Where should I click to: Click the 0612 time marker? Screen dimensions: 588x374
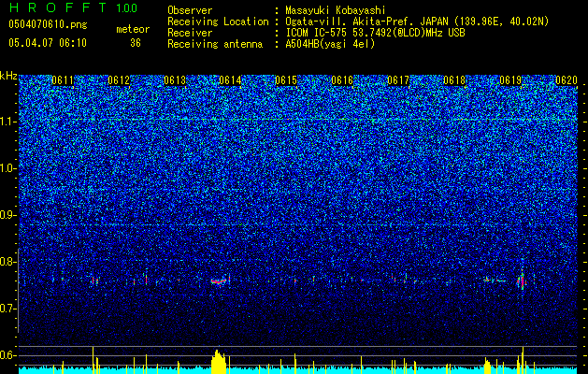click(119, 80)
